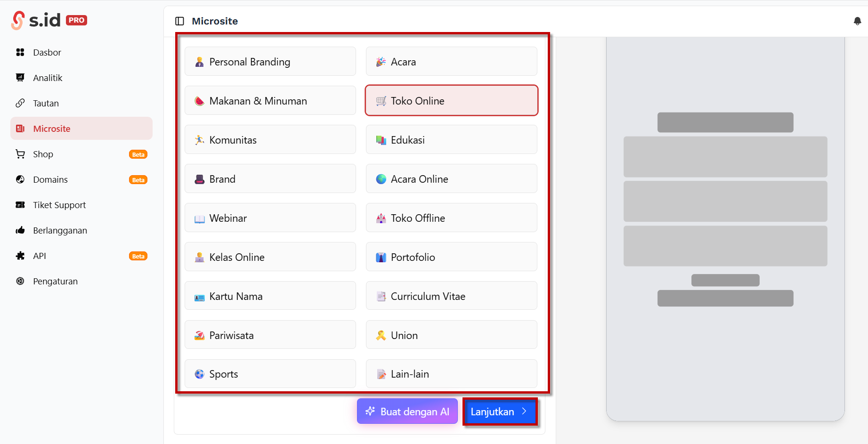868x444 pixels.
Task: Select the Personal Branding category
Action: (x=270, y=62)
